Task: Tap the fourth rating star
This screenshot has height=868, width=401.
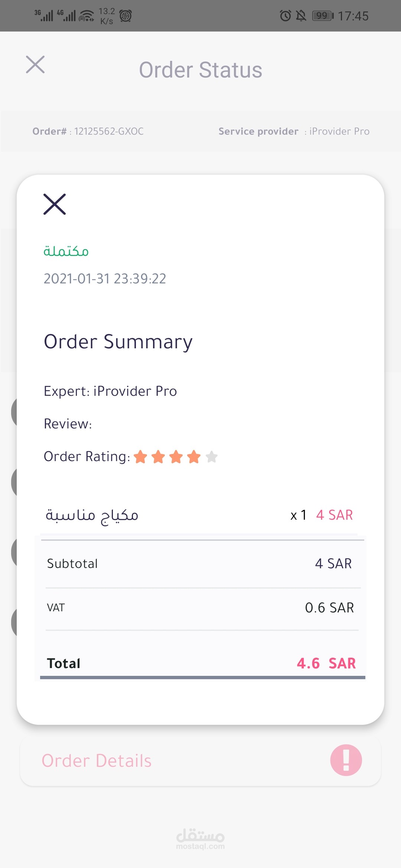Action: coord(194,457)
